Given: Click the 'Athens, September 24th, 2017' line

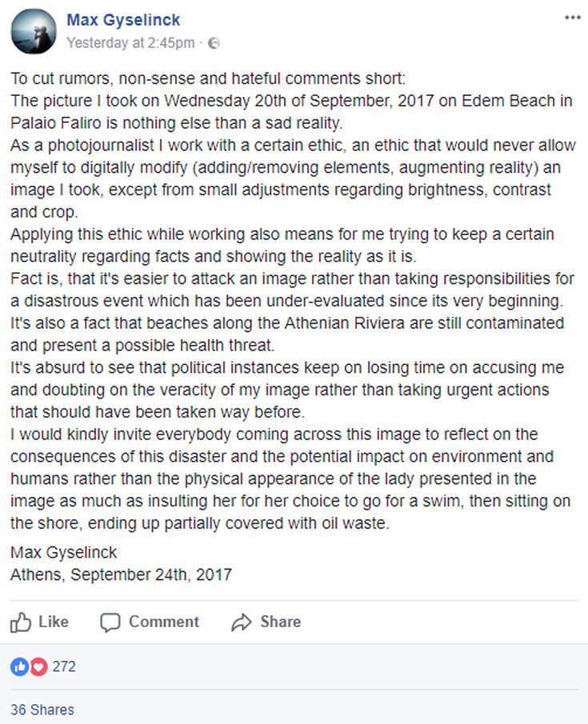Looking at the screenshot, I should click(121, 574).
